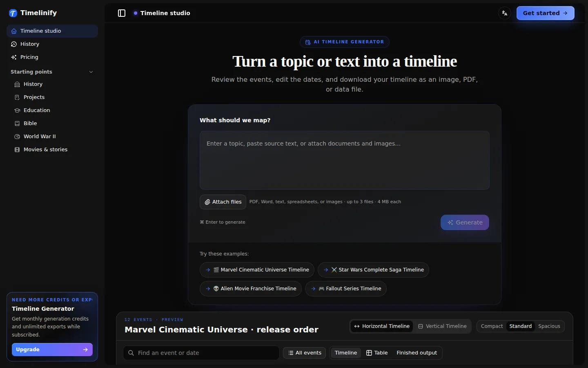This screenshot has width=588, height=368.
Task: Click the AI Timeline Generator badge
Action: (x=344, y=42)
